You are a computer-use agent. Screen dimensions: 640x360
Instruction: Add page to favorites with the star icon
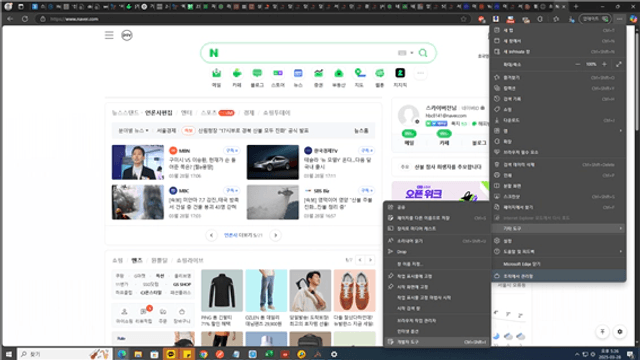click(463, 19)
